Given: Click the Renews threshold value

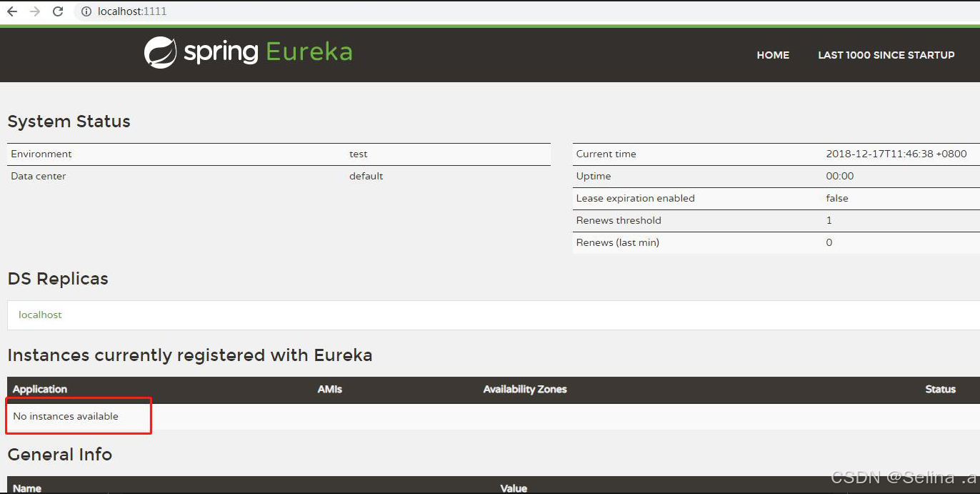Looking at the screenshot, I should (x=829, y=220).
